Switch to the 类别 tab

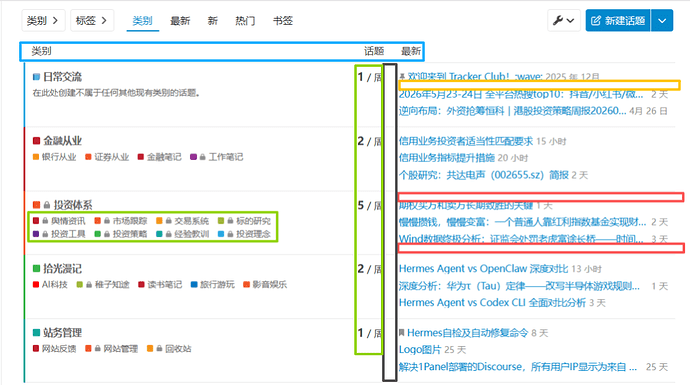[x=143, y=21]
